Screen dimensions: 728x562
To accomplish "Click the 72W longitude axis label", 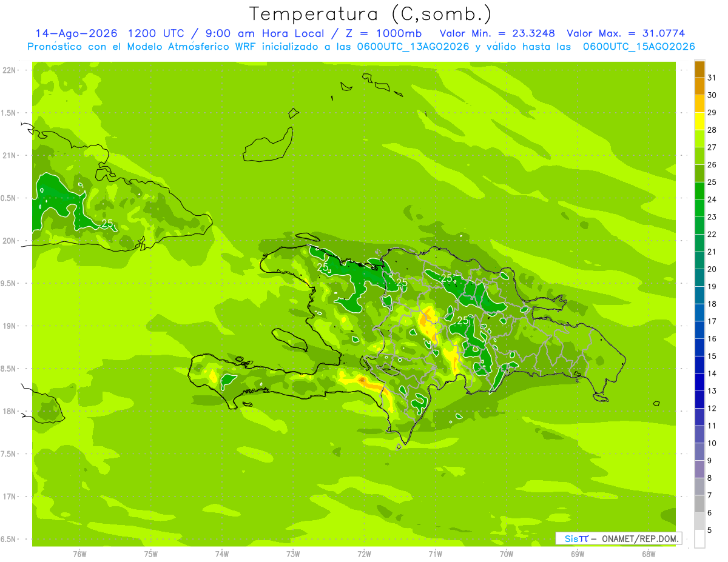I will coord(364,554).
